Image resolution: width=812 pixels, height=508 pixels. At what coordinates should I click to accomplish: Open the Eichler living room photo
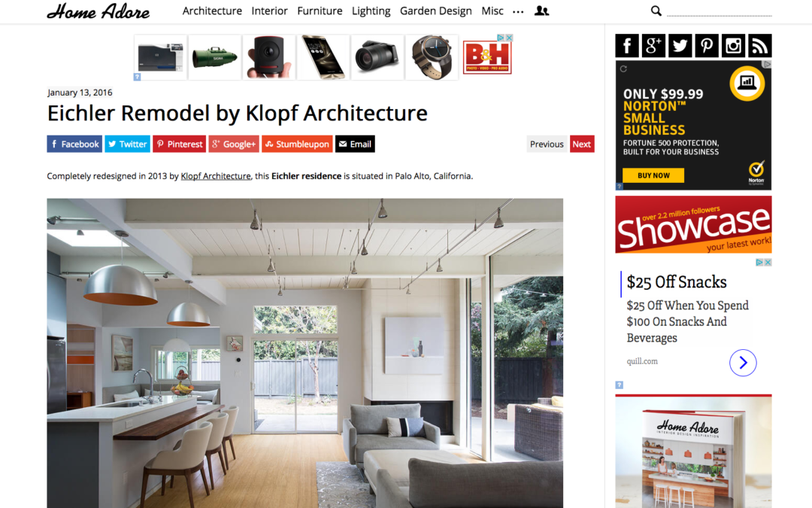[x=305, y=353]
